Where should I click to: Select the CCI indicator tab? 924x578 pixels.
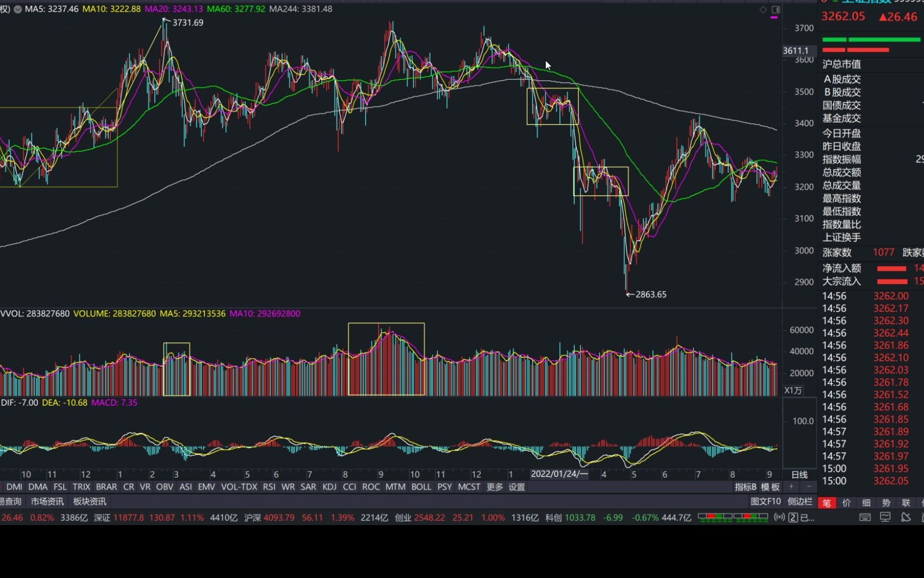pos(349,487)
